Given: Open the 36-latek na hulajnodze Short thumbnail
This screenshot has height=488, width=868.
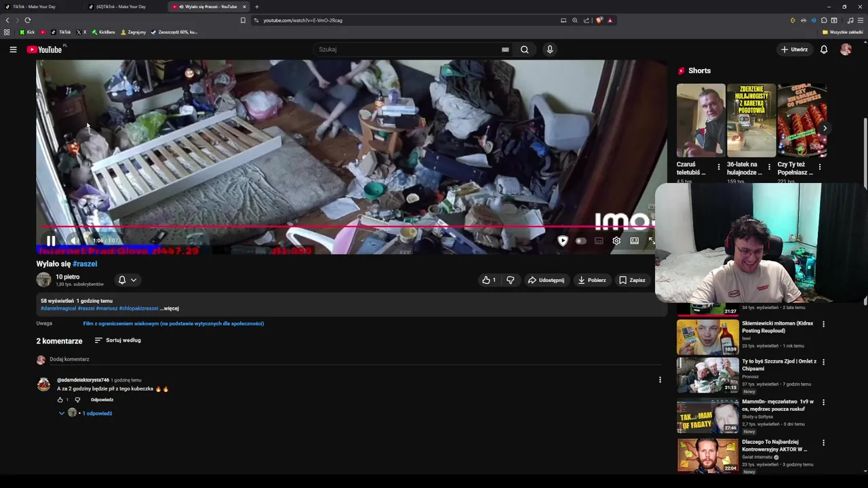Looking at the screenshot, I should coord(751,121).
